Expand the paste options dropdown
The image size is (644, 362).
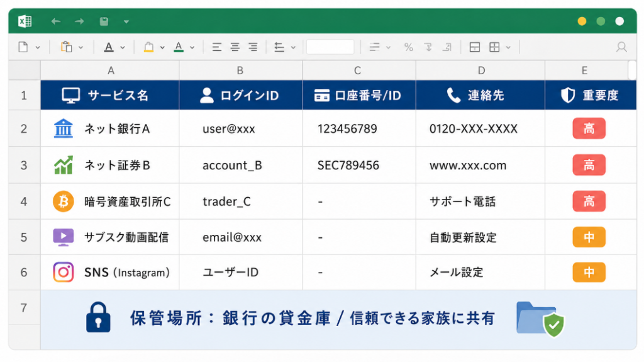[81, 48]
